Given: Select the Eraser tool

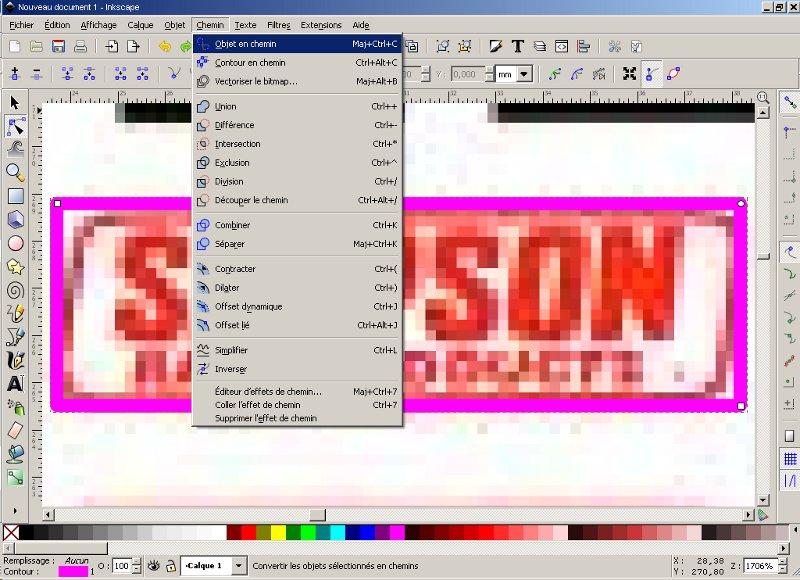Looking at the screenshot, I should (x=15, y=430).
